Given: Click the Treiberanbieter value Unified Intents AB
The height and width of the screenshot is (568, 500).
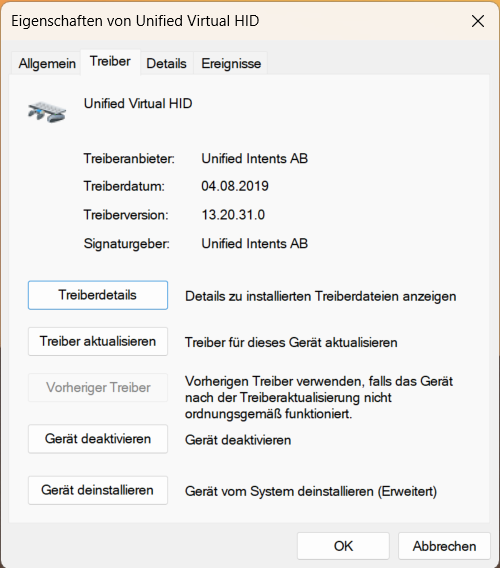Looking at the screenshot, I should pyautogui.click(x=254, y=159).
